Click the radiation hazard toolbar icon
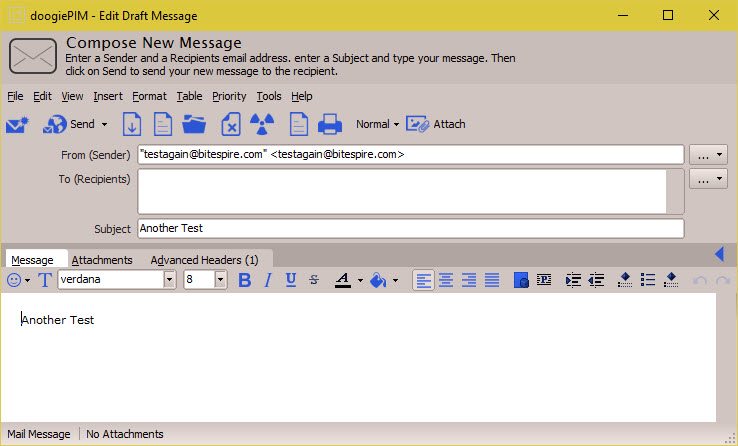Screen dimensions: 738x446 click(x=262, y=124)
